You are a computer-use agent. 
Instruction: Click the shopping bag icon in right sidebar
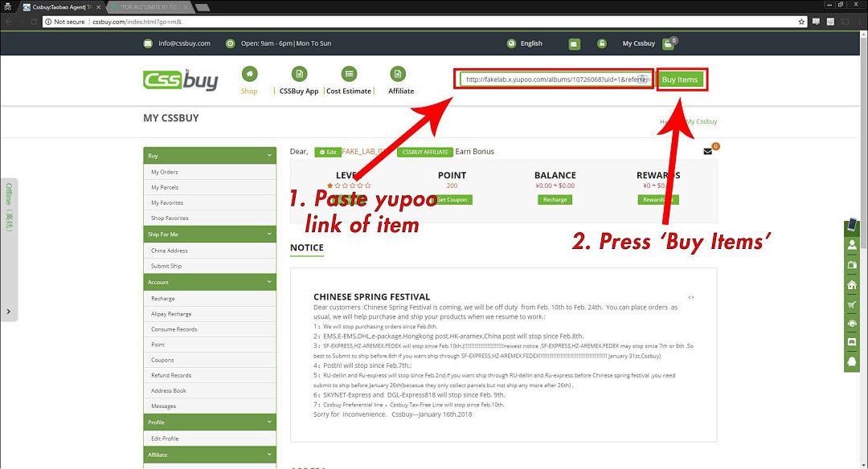pos(852,264)
